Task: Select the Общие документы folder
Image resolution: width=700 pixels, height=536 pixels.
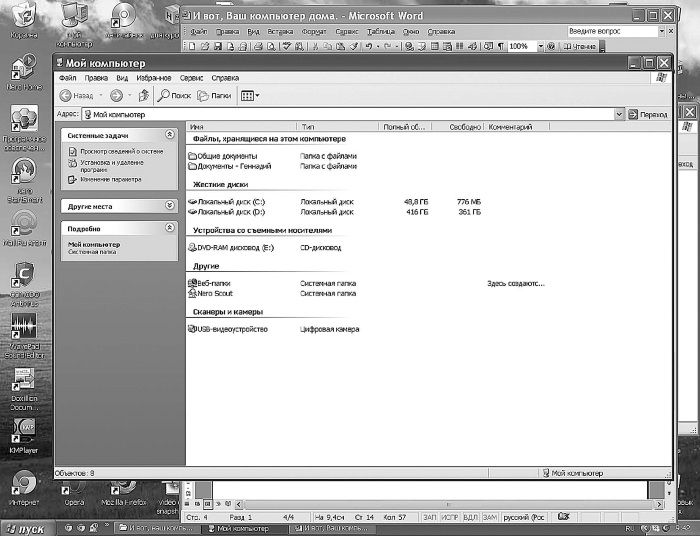Action: pyautogui.click(x=193, y=157)
